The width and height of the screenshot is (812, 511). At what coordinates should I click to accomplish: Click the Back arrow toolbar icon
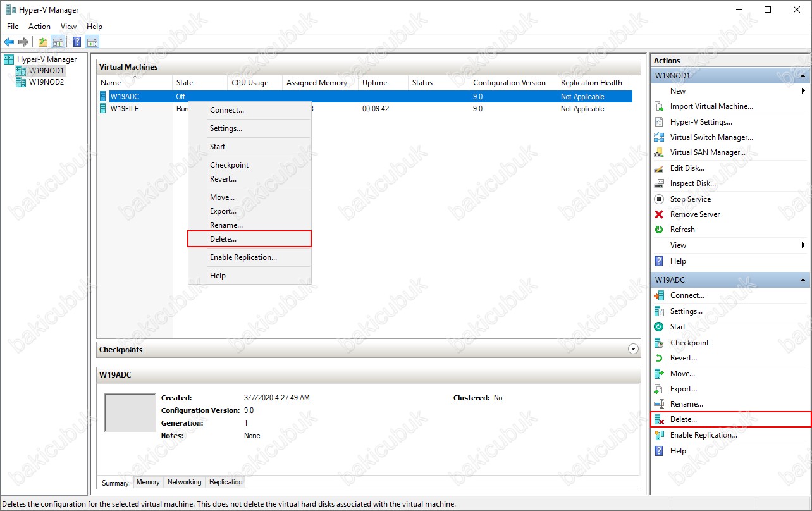(9, 42)
